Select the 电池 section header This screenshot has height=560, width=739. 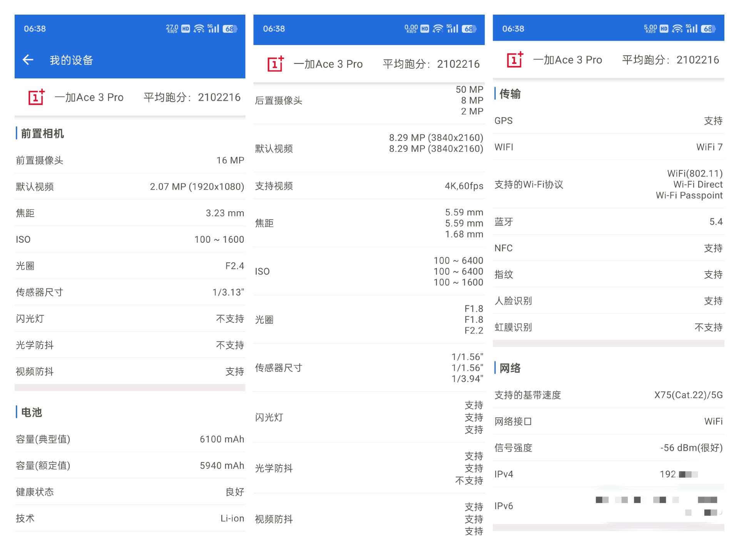pos(32,412)
